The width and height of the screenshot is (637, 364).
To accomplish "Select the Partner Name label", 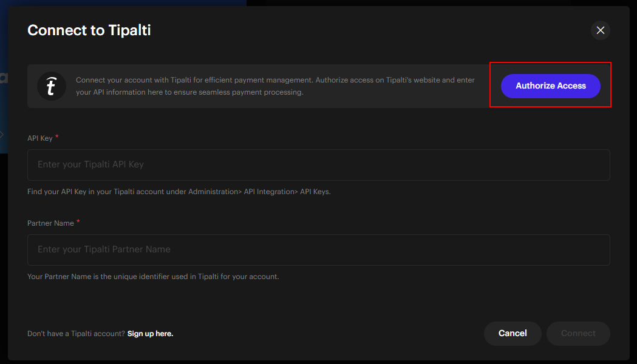I will (50, 223).
